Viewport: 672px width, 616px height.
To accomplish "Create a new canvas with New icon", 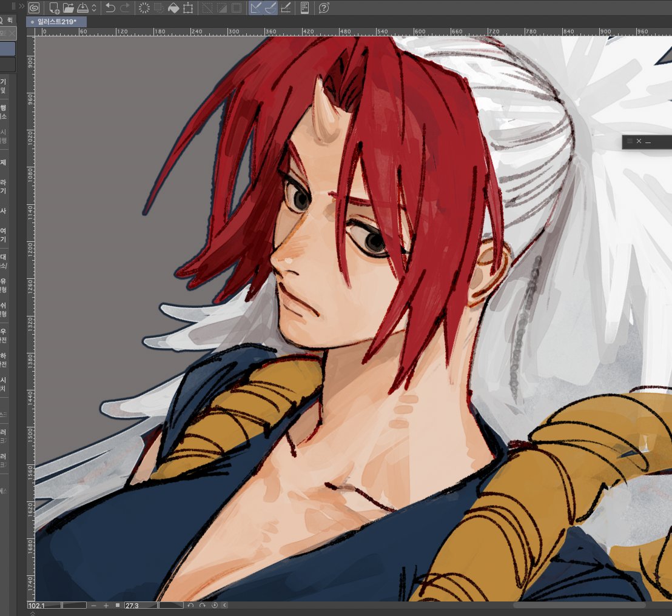I will pyautogui.click(x=54, y=8).
